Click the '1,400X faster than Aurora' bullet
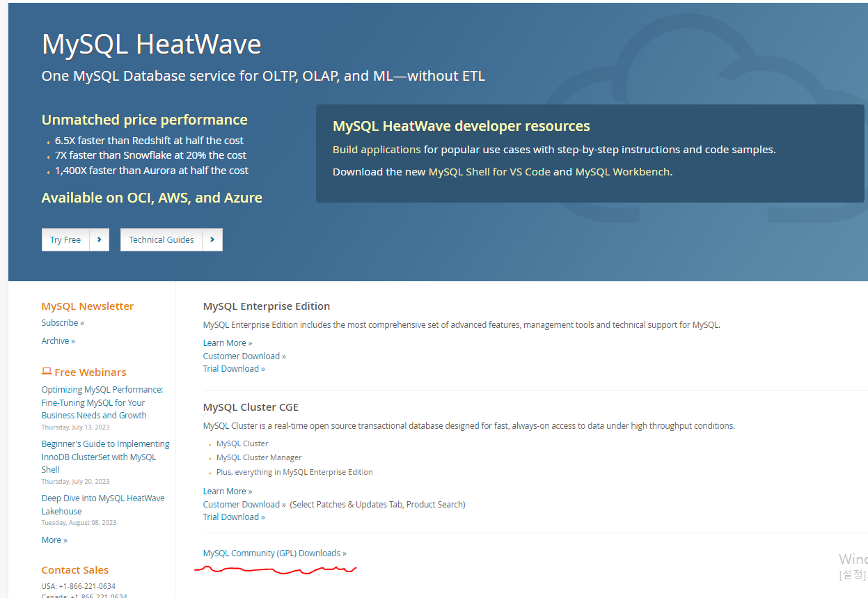This screenshot has width=868, height=598. (152, 171)
